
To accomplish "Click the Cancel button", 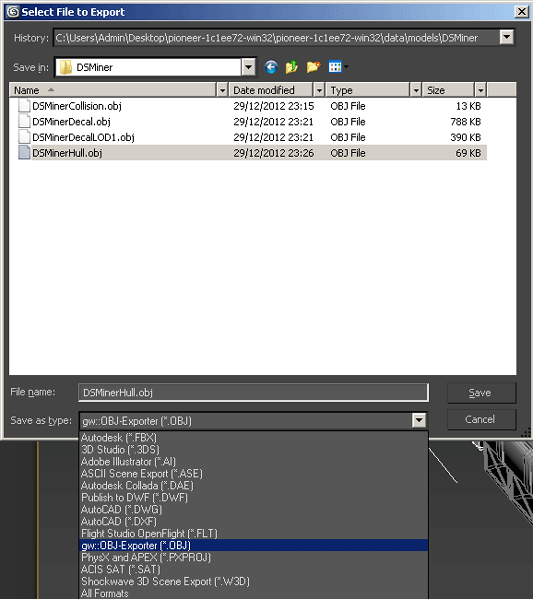I will [481, 419].
